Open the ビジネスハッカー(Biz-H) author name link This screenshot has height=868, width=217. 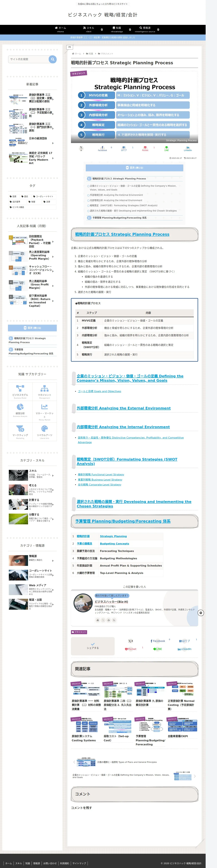pyautogui.click(x=111, y=601)
